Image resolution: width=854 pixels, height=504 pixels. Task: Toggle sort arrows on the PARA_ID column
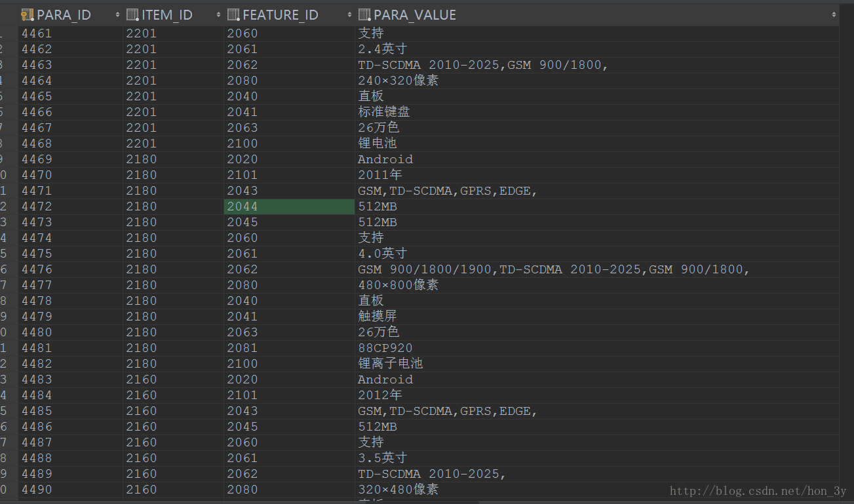tap(117, 15)
